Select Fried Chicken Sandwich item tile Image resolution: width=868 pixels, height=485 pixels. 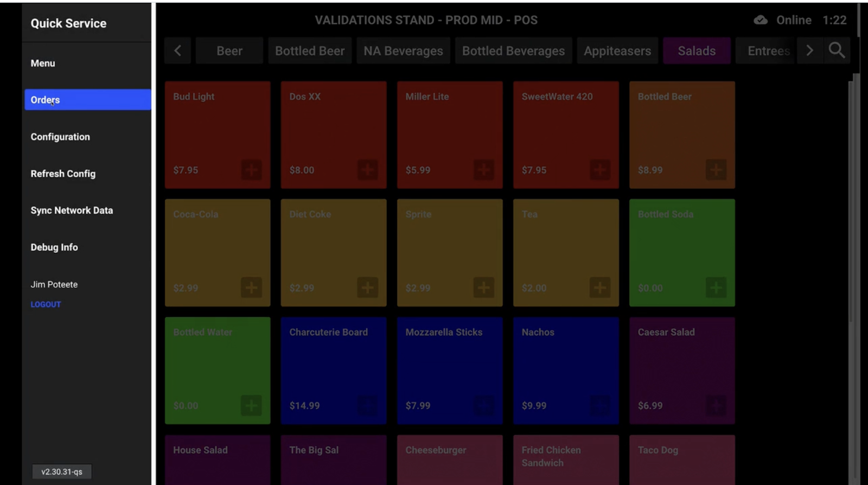point(566,460)
